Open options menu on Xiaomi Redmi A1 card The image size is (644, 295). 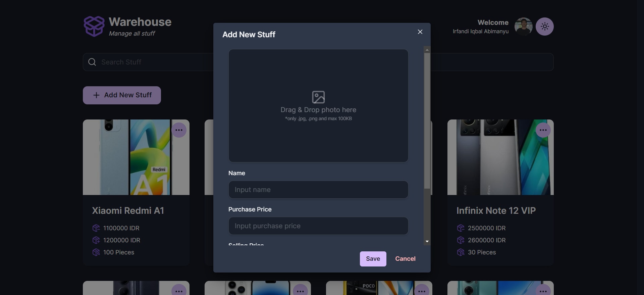[179, 130]
